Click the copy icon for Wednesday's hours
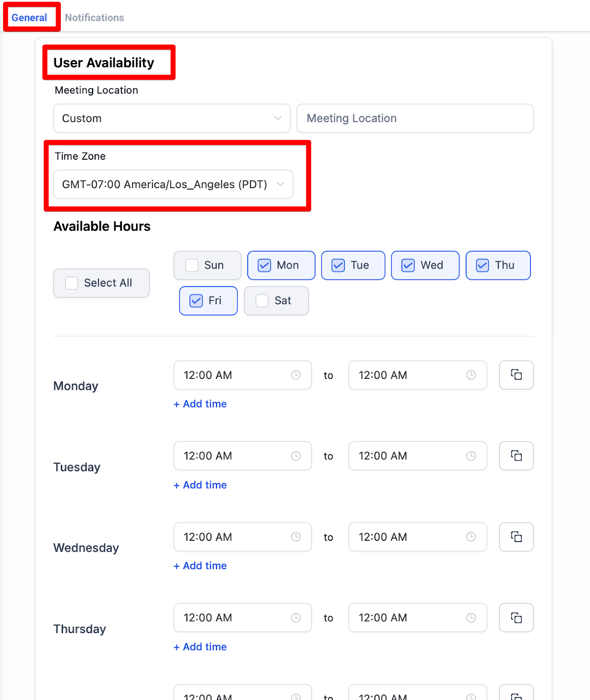Screen dimensions: 590x700 point(516,537)
